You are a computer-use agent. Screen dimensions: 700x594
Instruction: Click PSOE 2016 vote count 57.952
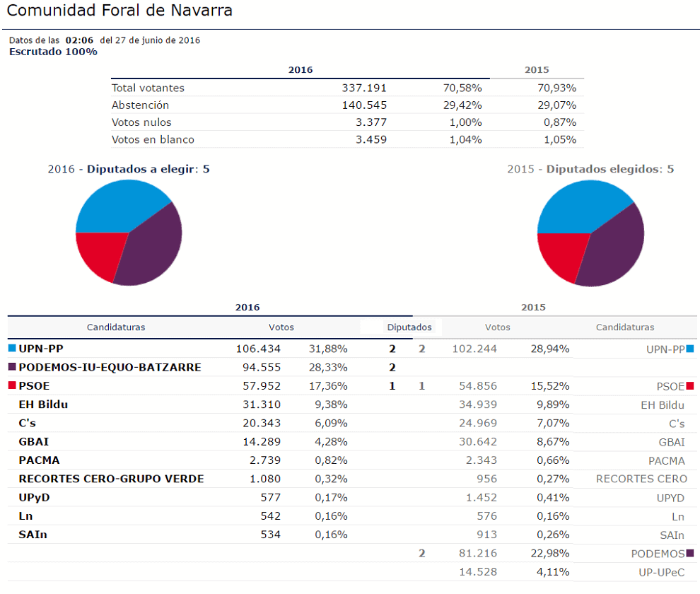(x=262, y=386)
